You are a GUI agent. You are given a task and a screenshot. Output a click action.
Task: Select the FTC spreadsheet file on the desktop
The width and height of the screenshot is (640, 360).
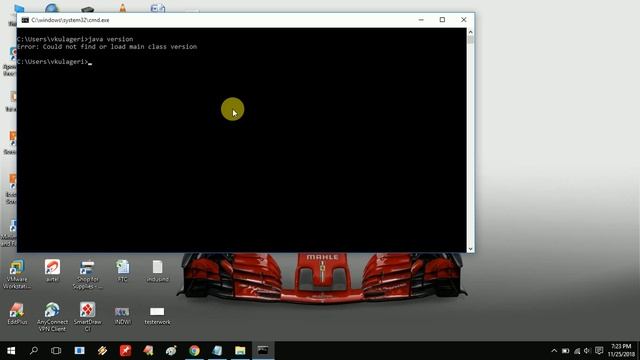click(x=122, y=271)
